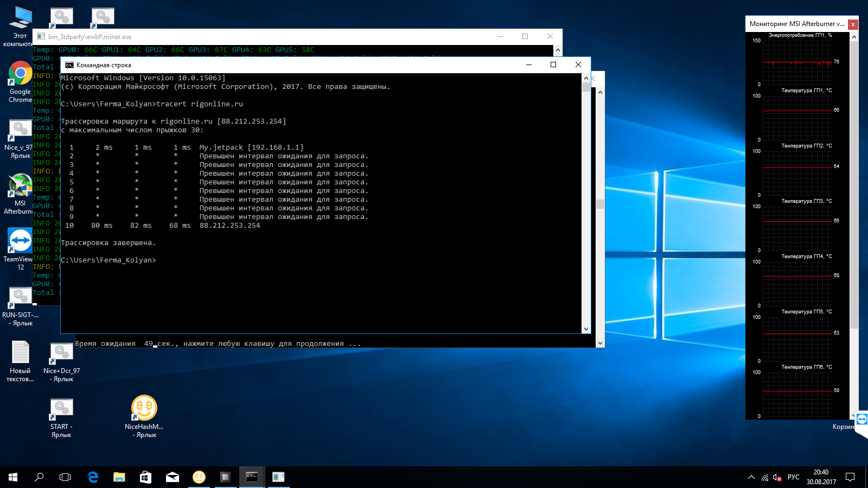Click the miner.exe title bar icon

pyautogui.click(x=41, y=37)
